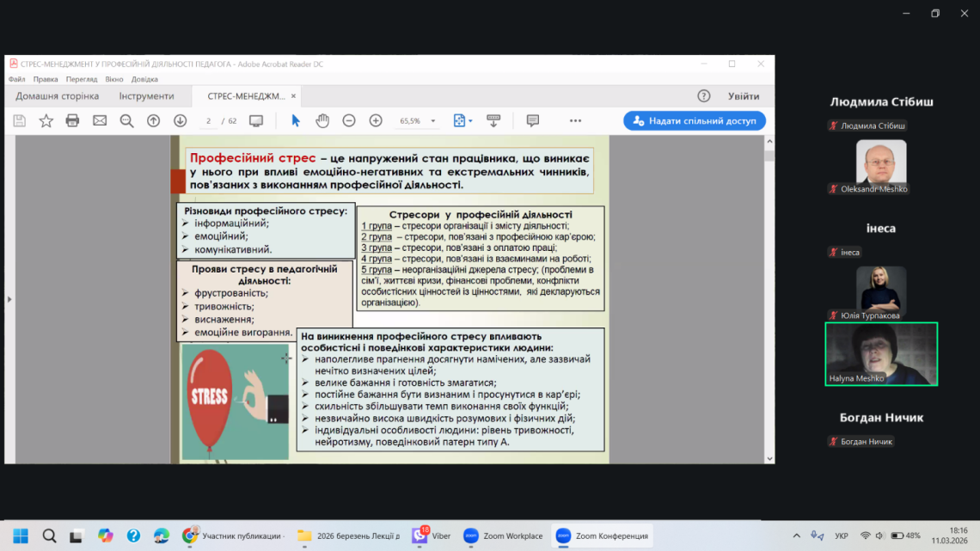Open Viber from the Windows taskbar

tap(432, 536)
